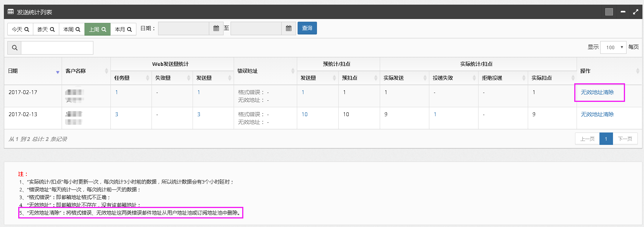Go to page 1 in pagination

pos(606,139)
